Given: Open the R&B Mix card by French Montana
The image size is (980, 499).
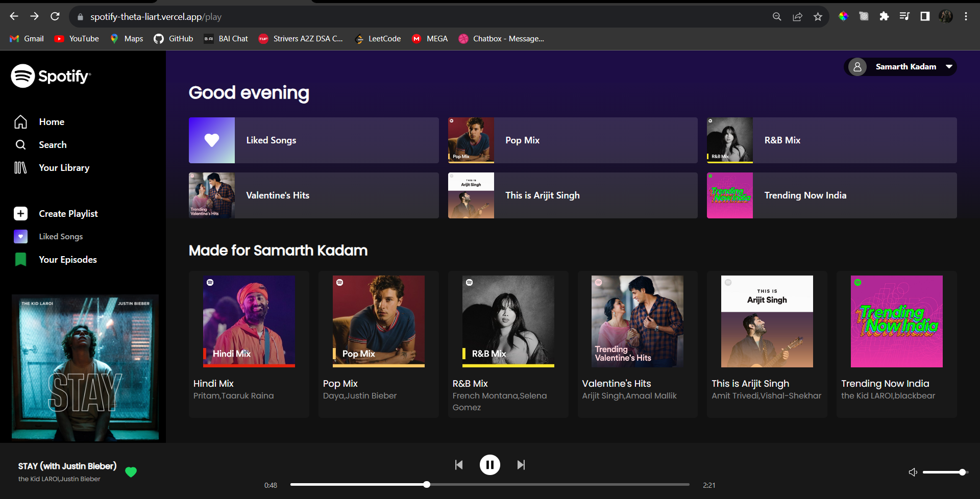Looking at the screenshot, I should pos(508,344).
